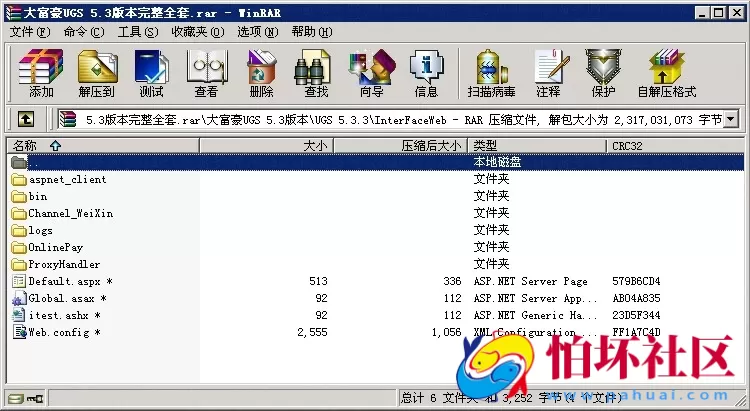Click the ProxyHandler folder name
The height and width of the screenshot is (411, 750).
pyautogui.click(x=64, y=264)
